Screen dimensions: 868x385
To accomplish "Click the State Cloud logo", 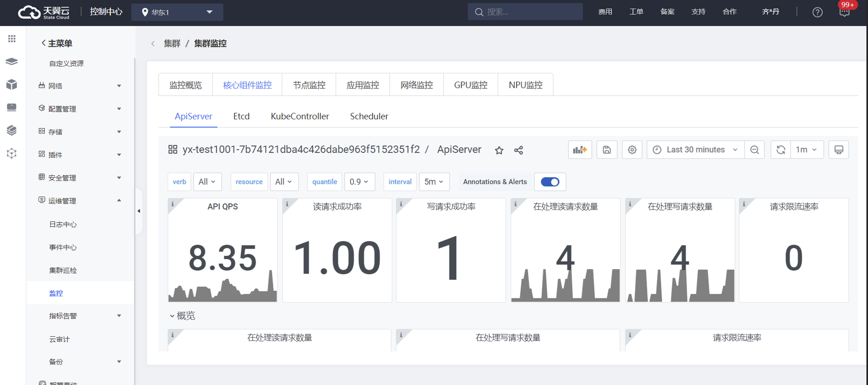I will click(x=44, y=12).
